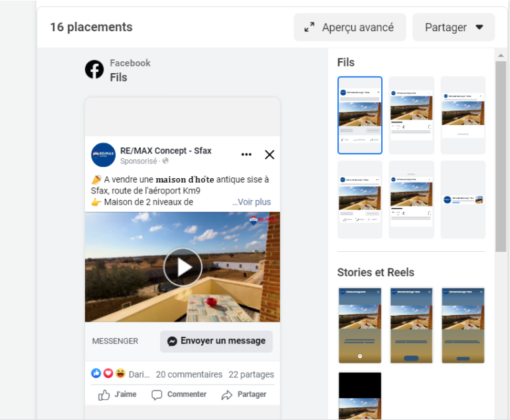Open the 22 partages link
This screenshot has height=420, width=510.
point(251,374)
